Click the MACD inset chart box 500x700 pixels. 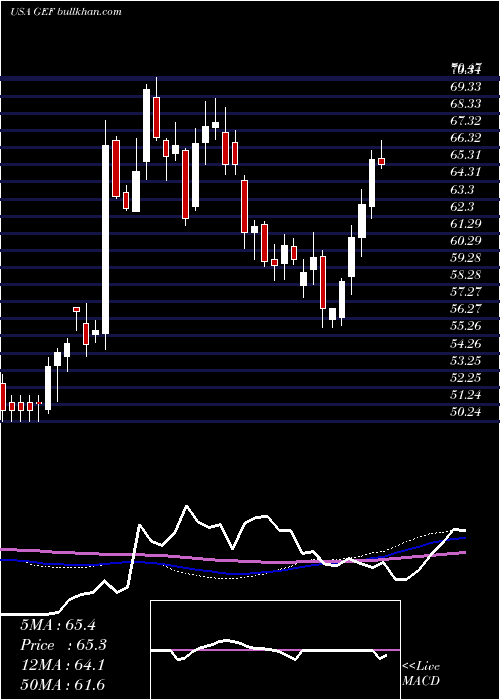point(275,650)
